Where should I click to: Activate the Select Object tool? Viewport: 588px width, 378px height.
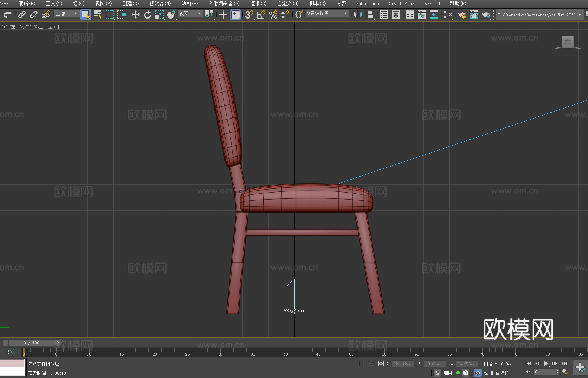pyautogui.click(x=86, y=14)
